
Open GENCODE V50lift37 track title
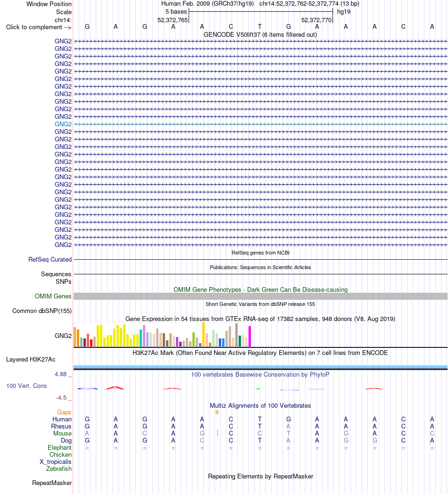click(260, 35)
